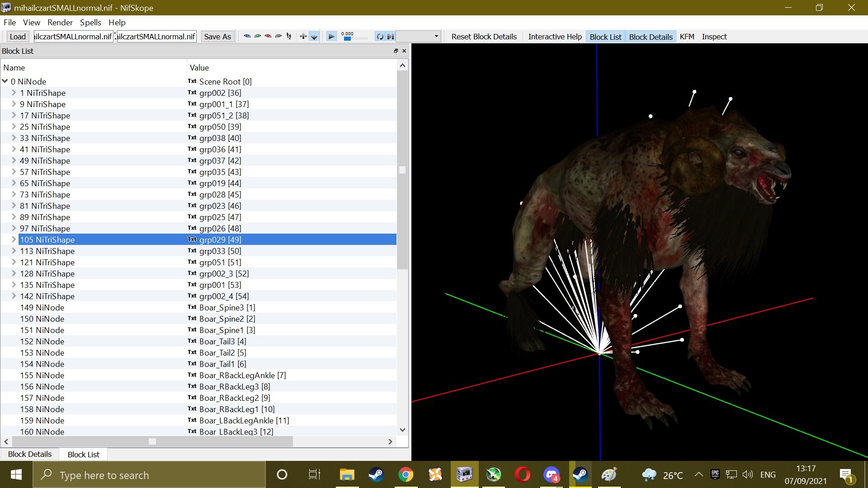Open the Render menu

pos(60,22)
